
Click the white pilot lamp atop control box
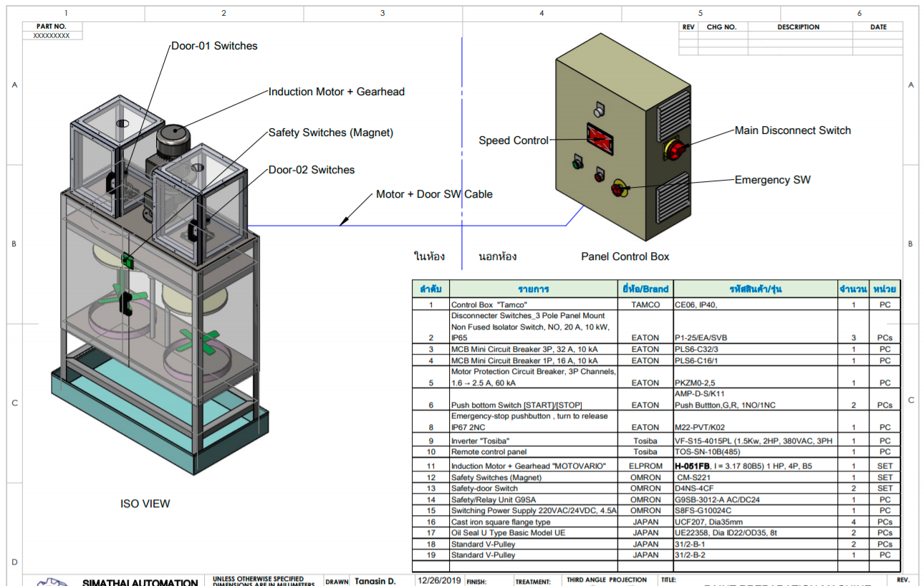[x=600, y=110]
